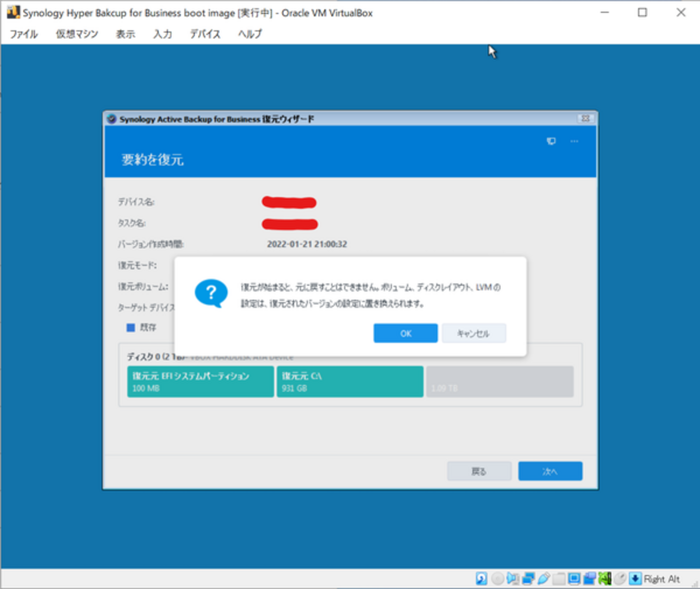Image resolution: width=700 pixels, height=589 pixels.
Task: Click the recording status icon
Action: click(590, 579)
